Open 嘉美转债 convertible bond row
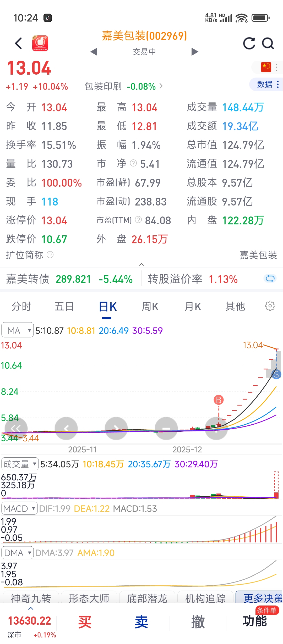This screenshot has width=283, height=644. (x=69, y=279)
